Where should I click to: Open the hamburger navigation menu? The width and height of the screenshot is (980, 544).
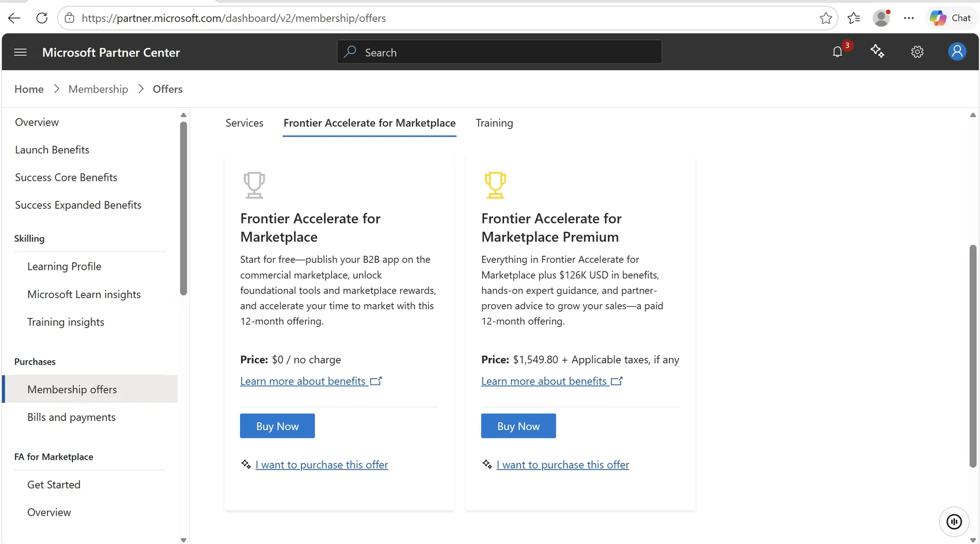coord(20,52)
